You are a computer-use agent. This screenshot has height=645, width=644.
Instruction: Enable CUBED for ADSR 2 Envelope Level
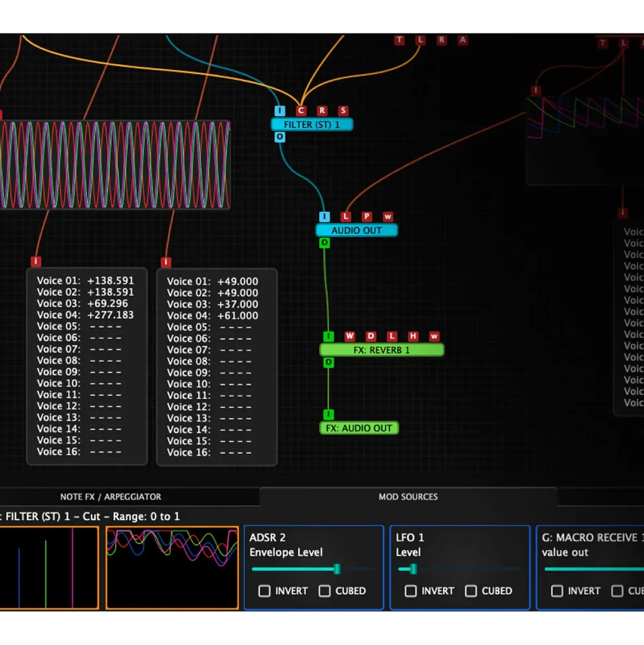[325, 591]
